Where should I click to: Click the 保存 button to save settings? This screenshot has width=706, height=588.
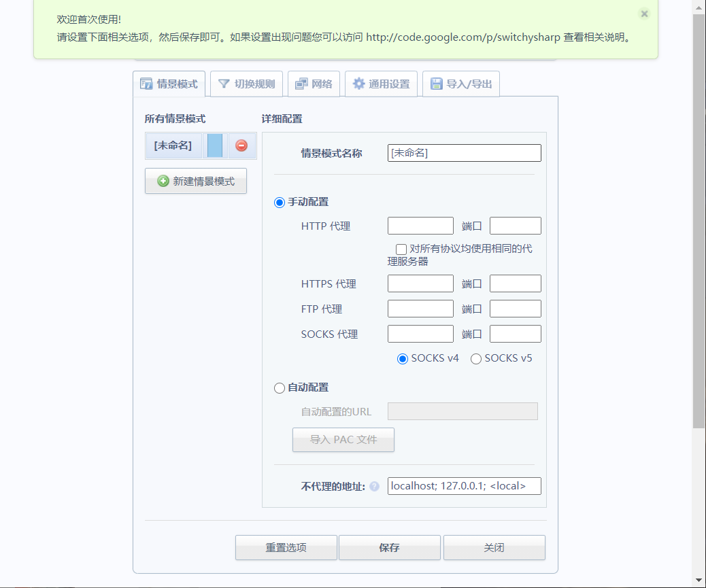point(389,547)
